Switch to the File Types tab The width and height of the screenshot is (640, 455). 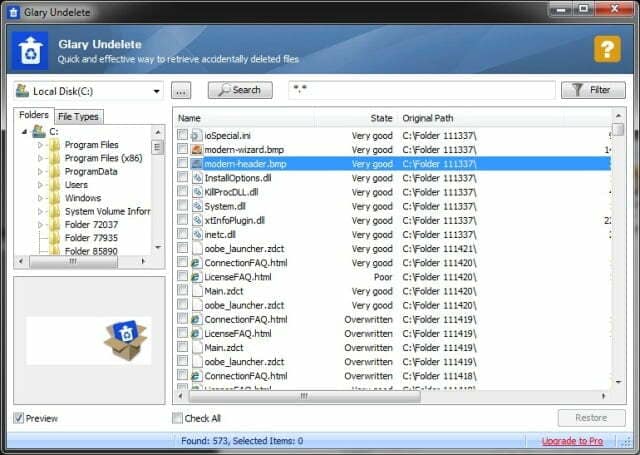77,117
